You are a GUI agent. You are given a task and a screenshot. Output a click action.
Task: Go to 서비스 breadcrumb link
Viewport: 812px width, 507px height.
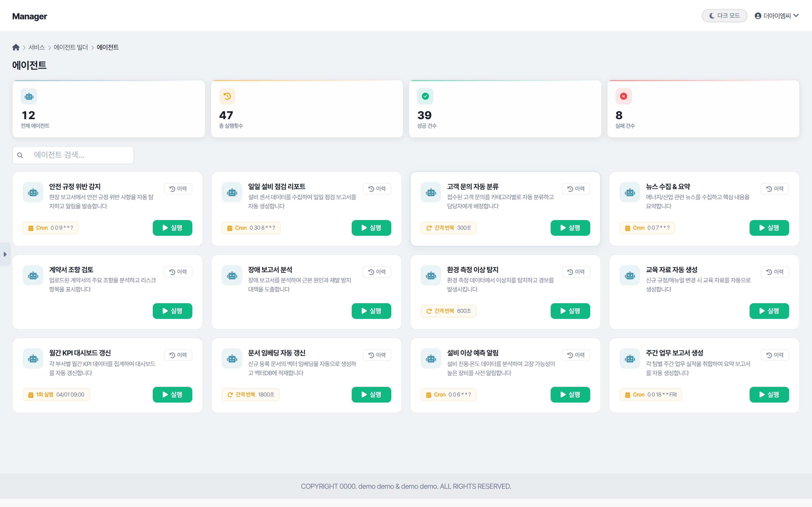point(37,47)
